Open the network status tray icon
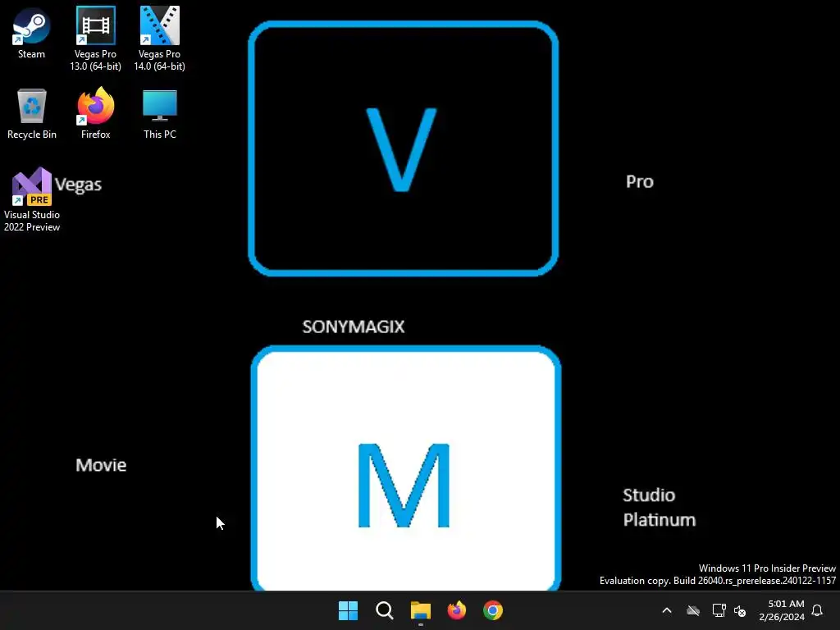Viewport: 840px width, 630px height. [x=719, y=610]
